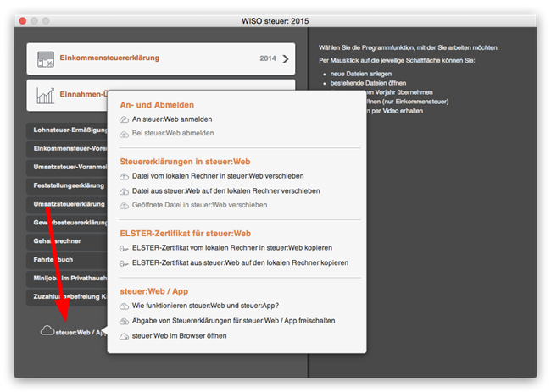Click Steuererklärungen in steuer:Web heading
This screenshot has width=551, height=392.
(x=185, y=162)
